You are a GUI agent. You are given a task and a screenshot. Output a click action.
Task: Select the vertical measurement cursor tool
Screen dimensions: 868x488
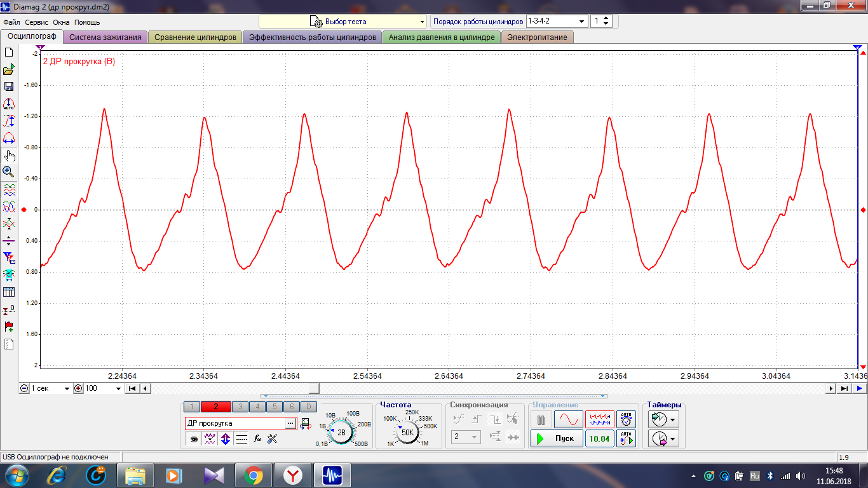pyautogui.click(x=9, y=121)
